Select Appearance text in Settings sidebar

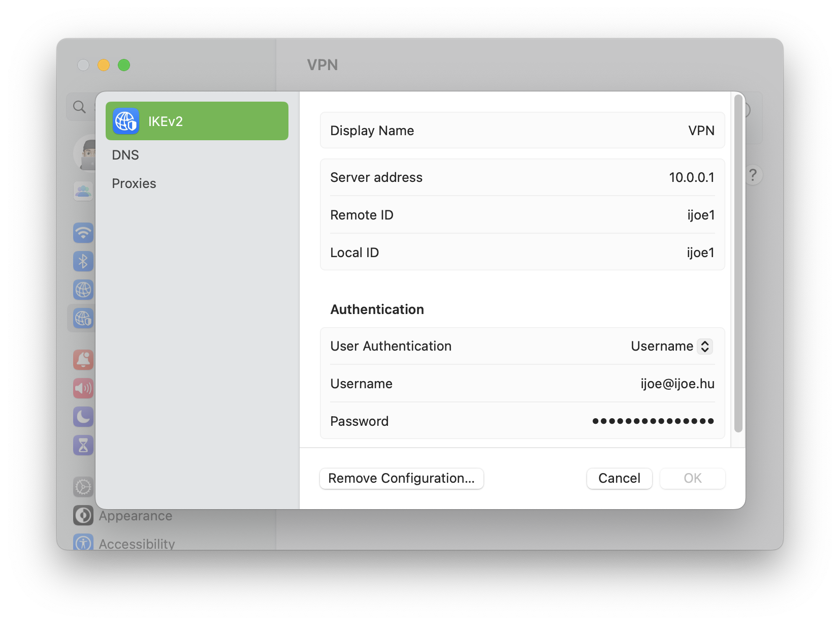point(136,516)
